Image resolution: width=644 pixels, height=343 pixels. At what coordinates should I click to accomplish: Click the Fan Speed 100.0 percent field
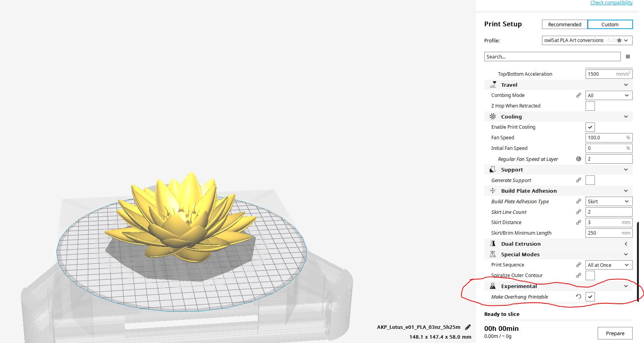(609, 138)
